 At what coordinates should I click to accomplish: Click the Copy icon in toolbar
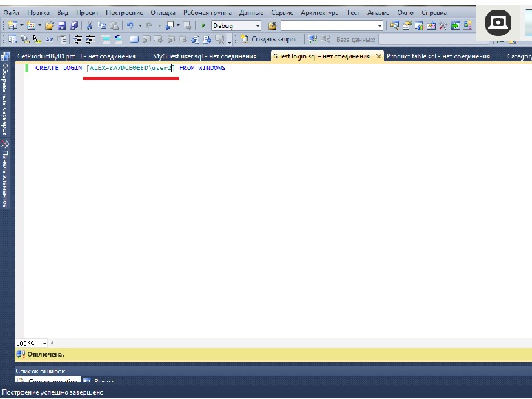(102, 25)
